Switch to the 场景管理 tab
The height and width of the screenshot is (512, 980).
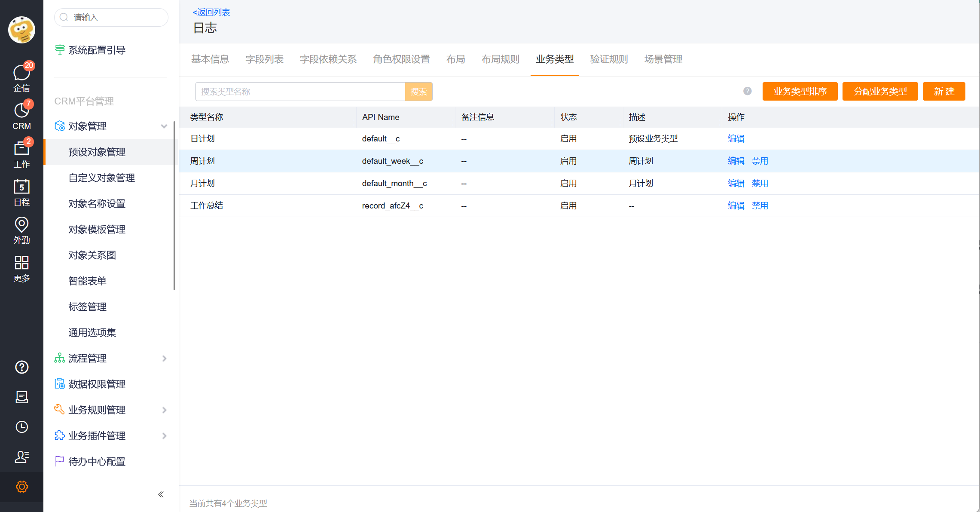click(663, 59)
